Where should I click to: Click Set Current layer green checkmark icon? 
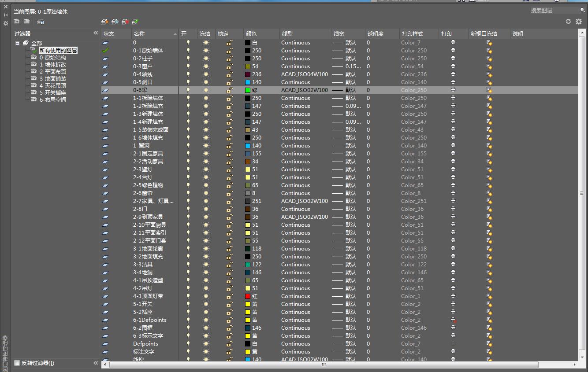[135, 21]
